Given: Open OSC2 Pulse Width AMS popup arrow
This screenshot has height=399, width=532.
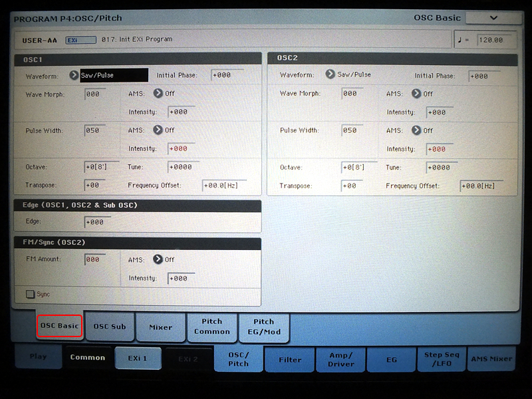Looking at the screenshot, I should [x=416, y=130].
